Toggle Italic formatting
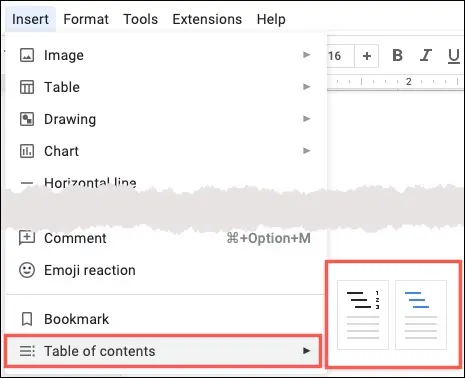Viewport: 465px width, 378px height. tap(426, 55)
